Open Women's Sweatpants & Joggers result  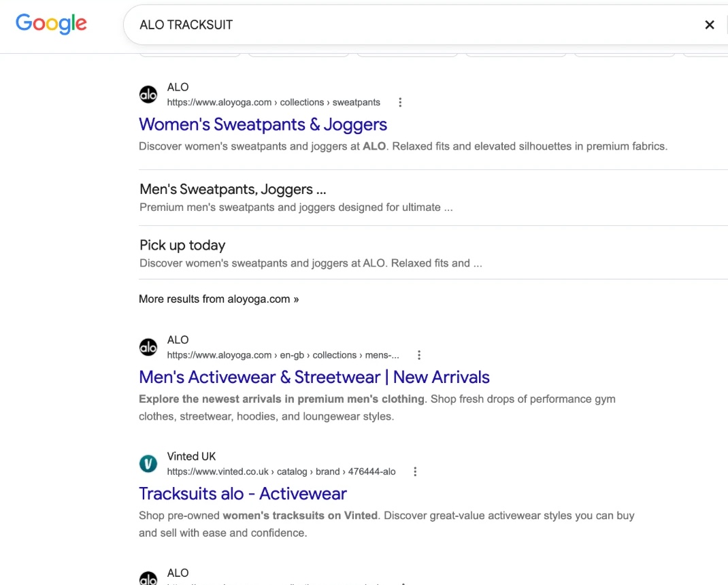point(263,124)
